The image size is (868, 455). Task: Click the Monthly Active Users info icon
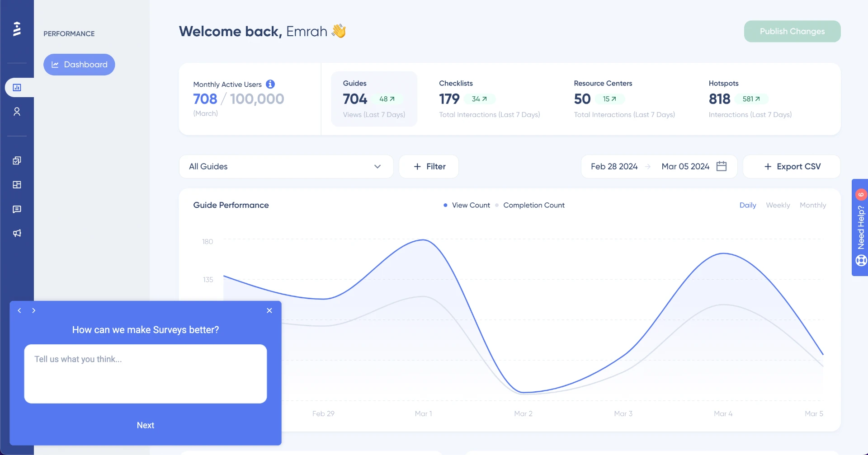click(270, 84)
